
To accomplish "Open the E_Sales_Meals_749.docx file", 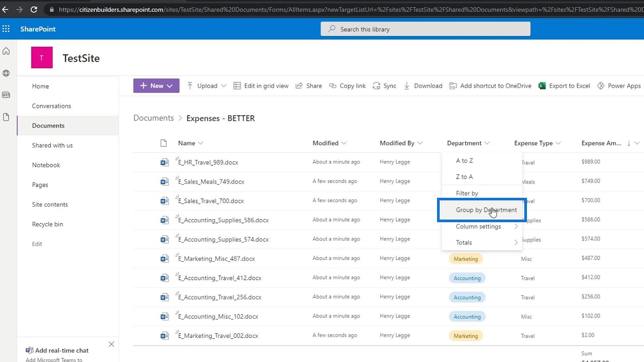I will (211, 181).
